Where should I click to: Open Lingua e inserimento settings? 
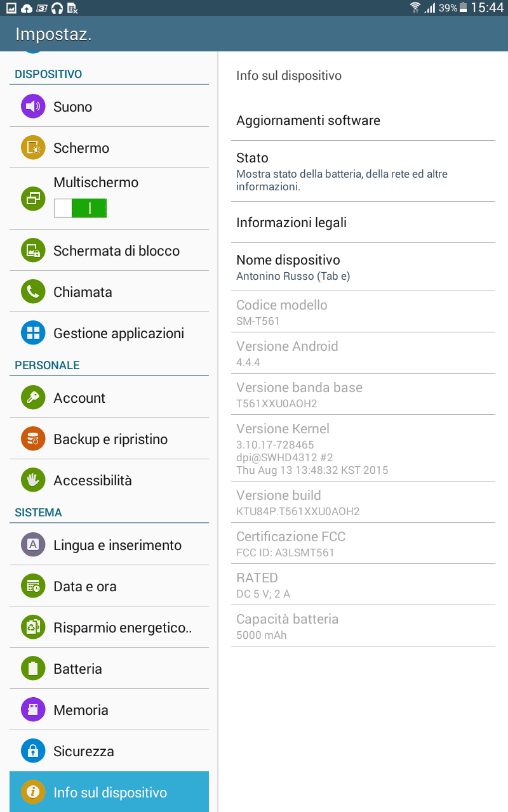click(x=109, y=545)
